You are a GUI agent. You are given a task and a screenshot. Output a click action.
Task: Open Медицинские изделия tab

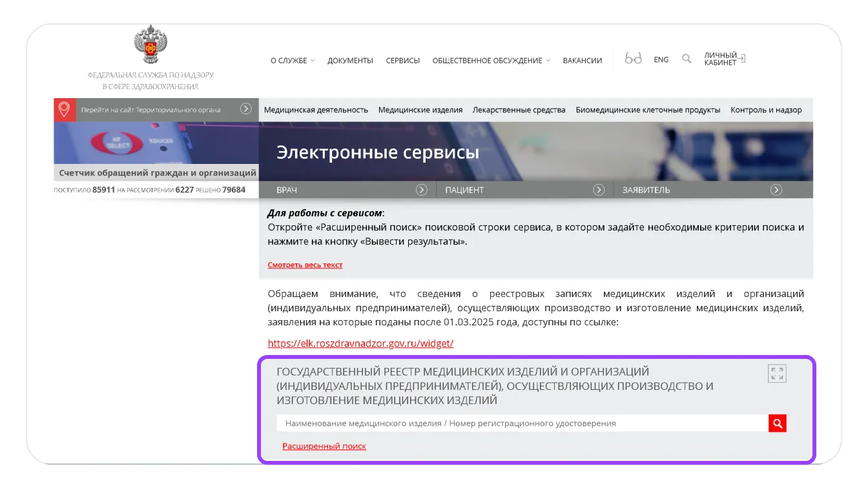pos(420,110)
